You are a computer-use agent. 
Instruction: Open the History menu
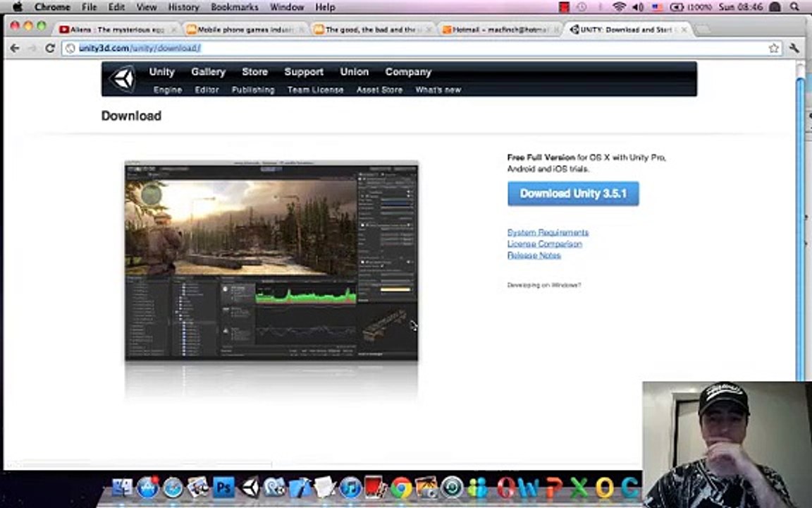[x=183, y=7]
